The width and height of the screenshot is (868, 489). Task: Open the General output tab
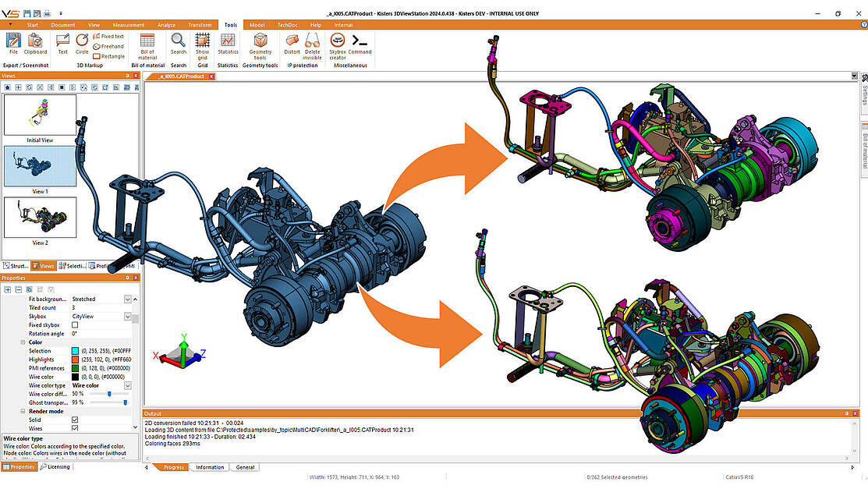point(245,467)
